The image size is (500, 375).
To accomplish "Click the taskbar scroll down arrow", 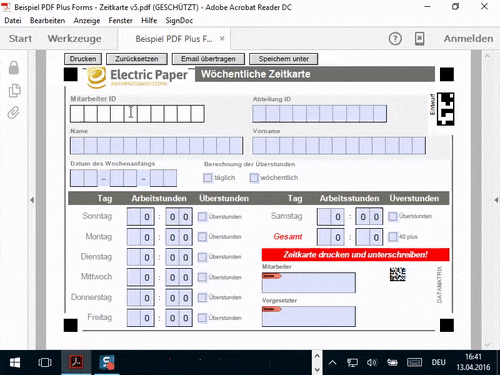I will tap(317, 369).
